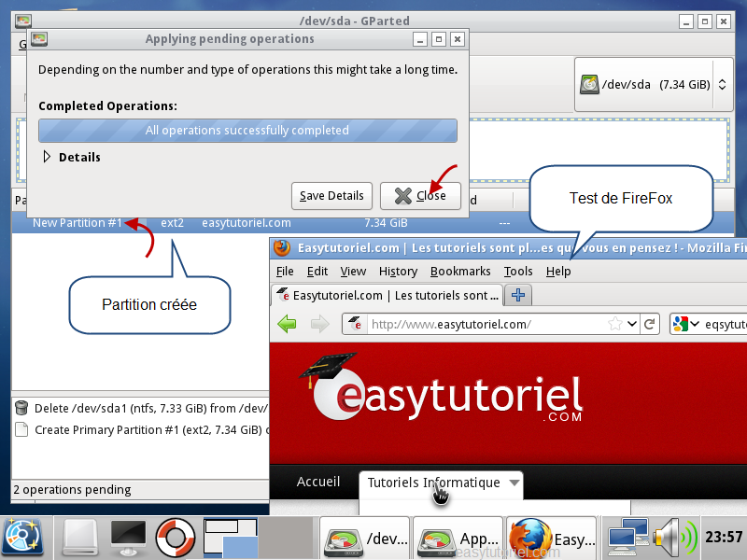This screenshot has height=560, width=747.
Task: Click the Save Details button
Action: pos(331,196)
